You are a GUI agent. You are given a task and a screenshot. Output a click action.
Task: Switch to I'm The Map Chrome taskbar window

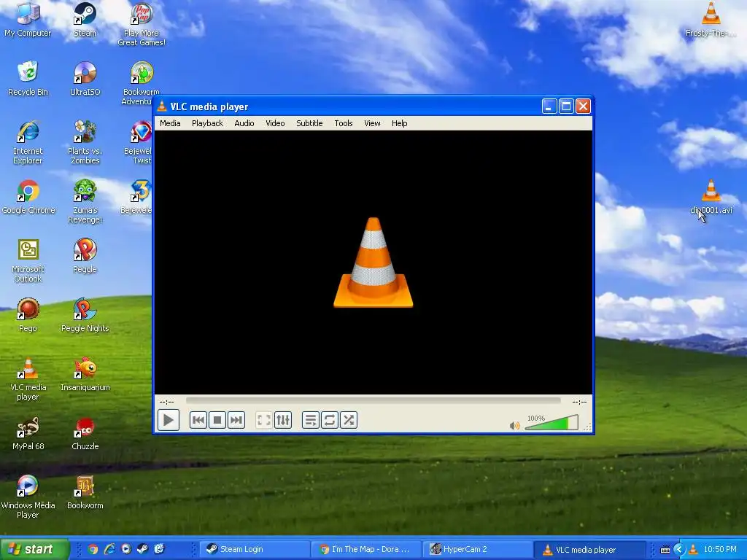pos(366,549)
